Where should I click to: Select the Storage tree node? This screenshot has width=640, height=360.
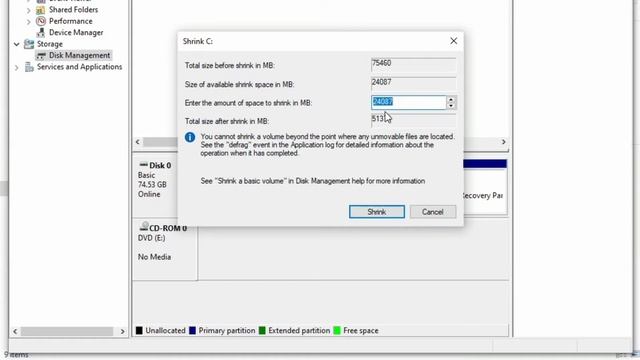[x=50, y=44]
